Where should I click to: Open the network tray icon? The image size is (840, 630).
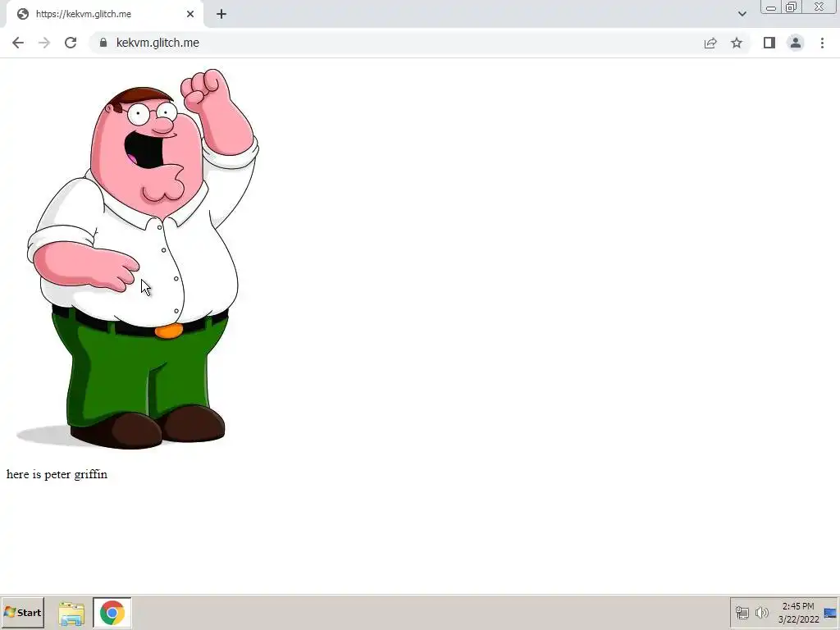(742, 613)
